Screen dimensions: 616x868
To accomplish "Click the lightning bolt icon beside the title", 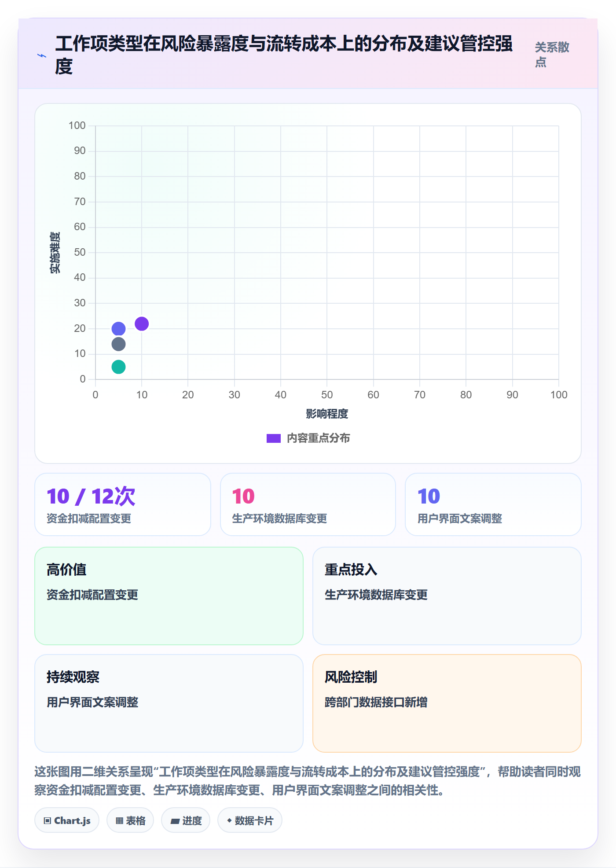I will [x=42, y=56].
